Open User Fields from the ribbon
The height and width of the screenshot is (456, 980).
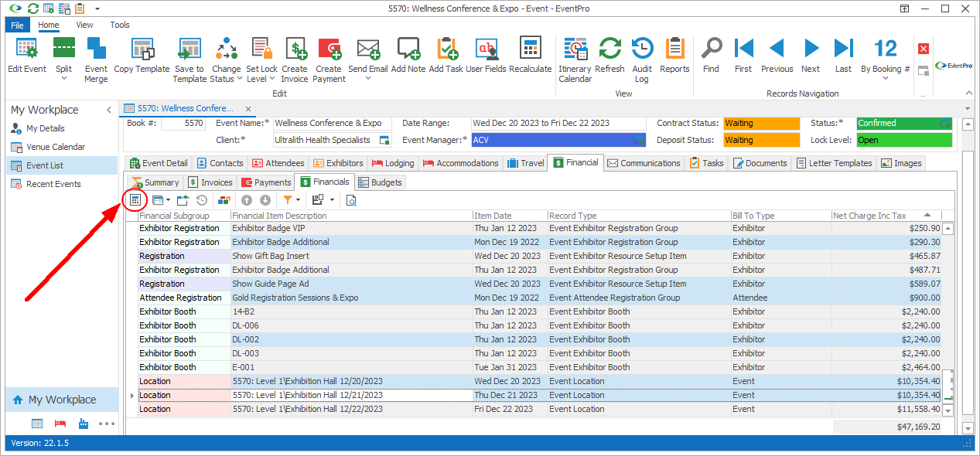pyautogui.click(x=486, y=56)
